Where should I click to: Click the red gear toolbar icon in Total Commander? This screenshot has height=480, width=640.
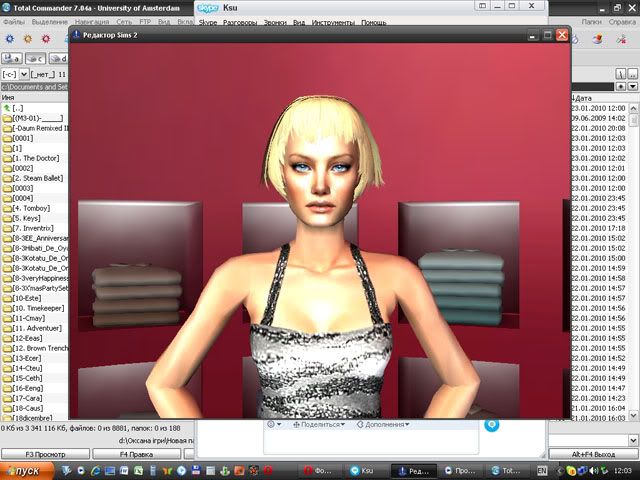[46, 39]
